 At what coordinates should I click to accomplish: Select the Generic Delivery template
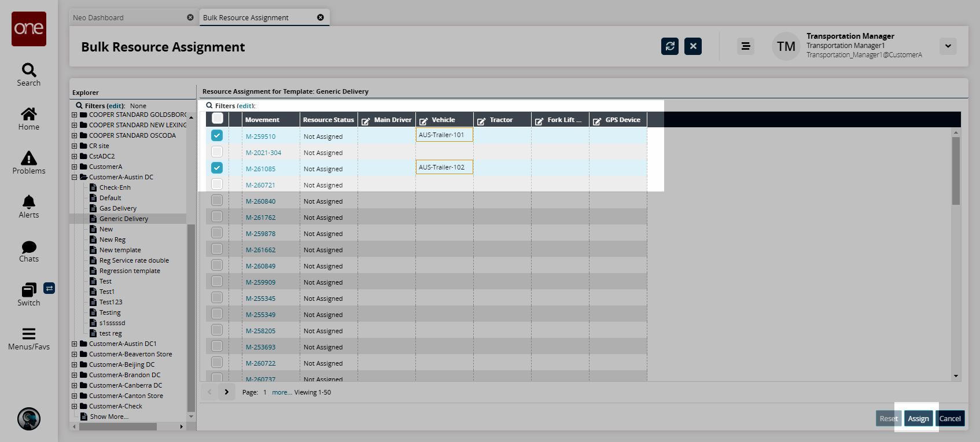point(124,219)
